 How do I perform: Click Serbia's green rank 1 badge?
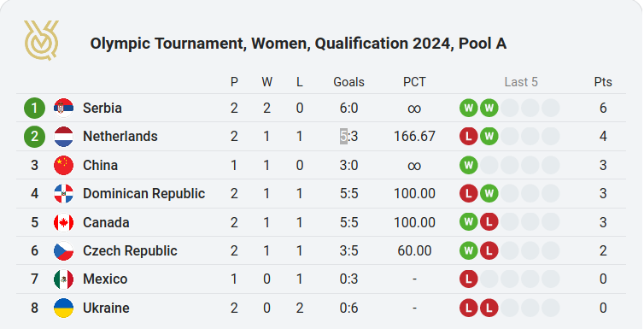pos(34,108)
